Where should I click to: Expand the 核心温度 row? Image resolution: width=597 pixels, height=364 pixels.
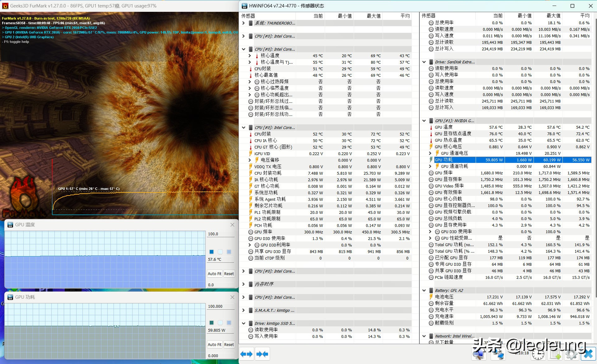coord(250,56)
